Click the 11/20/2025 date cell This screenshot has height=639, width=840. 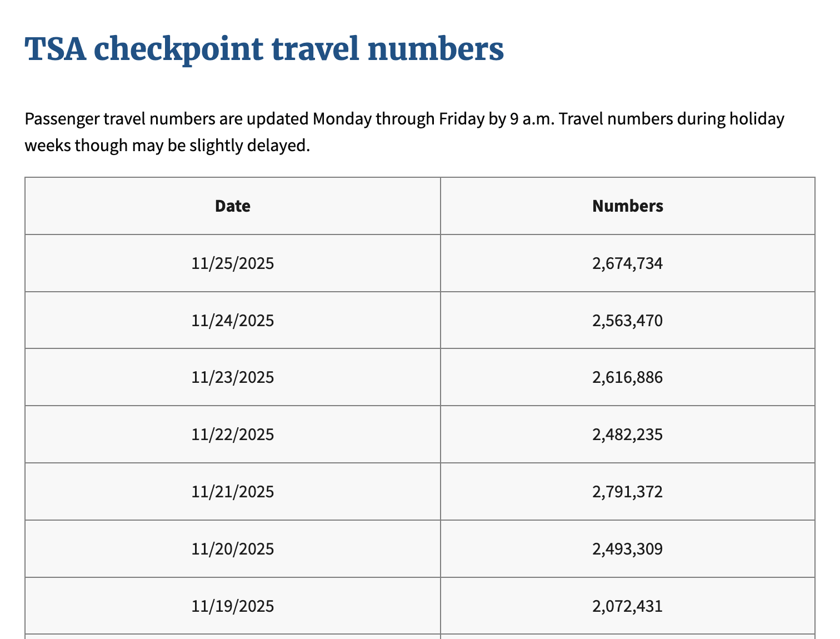[x=233, y=549]
